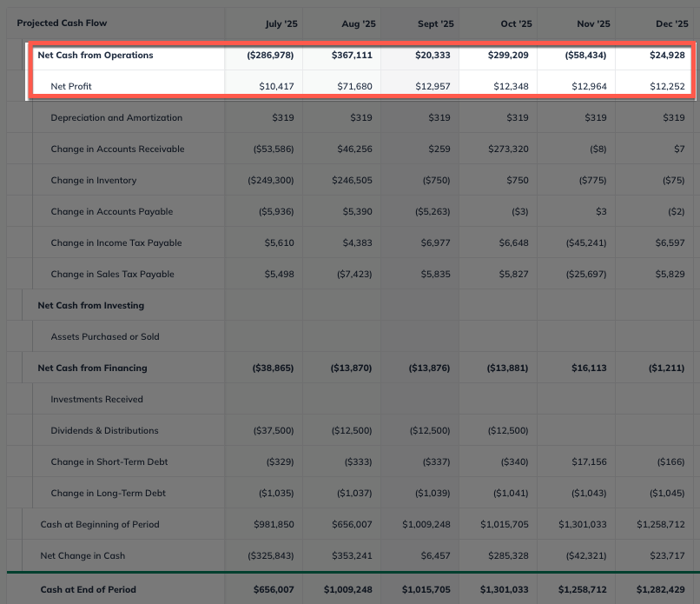
Task: Click the $246,505 inventory change cell
Action: (x=352, y=180)
